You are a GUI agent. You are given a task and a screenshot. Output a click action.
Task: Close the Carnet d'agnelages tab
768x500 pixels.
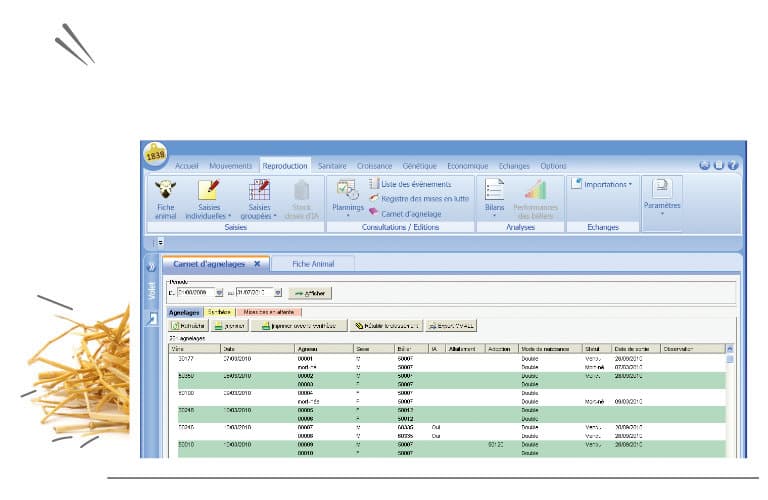pos(257,264)
